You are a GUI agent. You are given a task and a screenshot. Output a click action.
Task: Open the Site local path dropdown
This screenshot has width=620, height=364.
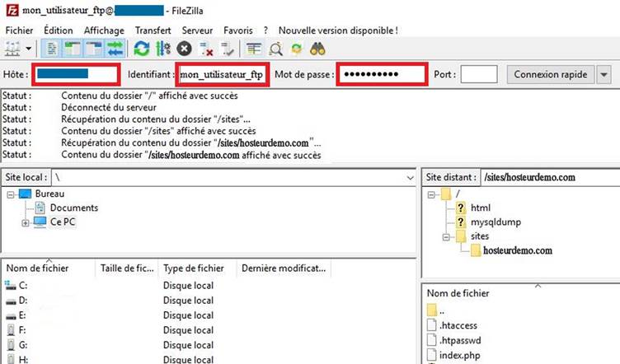click(410, 178)
